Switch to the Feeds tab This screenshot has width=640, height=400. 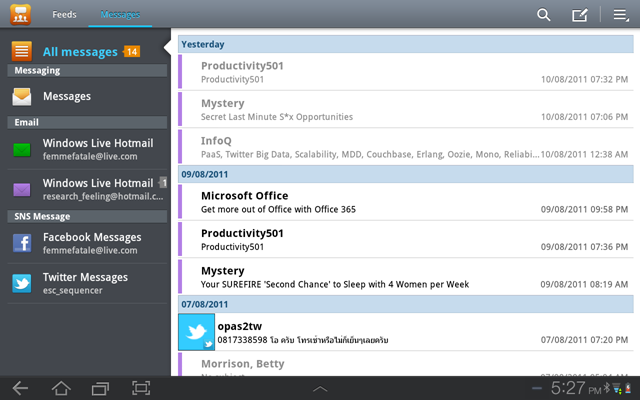(64, 15)
